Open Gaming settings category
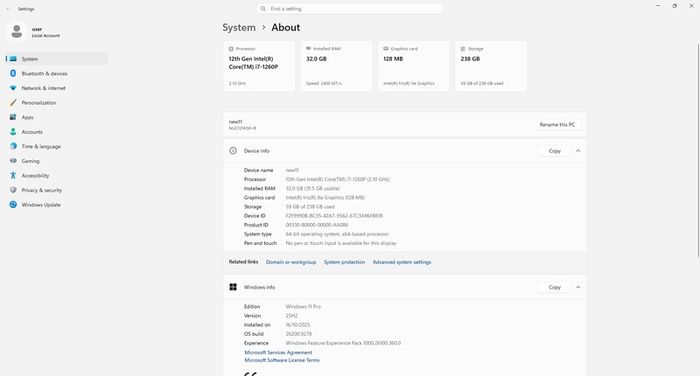Screen dimensions: 700x376 [x=57, y=161]
